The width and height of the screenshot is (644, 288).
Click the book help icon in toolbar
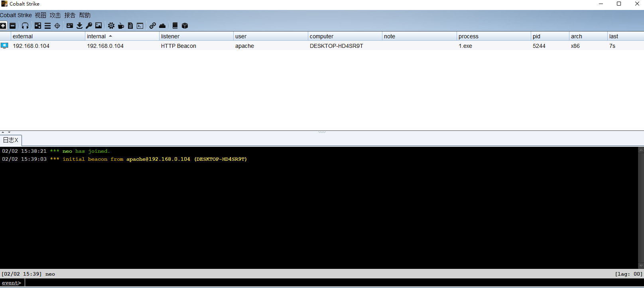175,26
